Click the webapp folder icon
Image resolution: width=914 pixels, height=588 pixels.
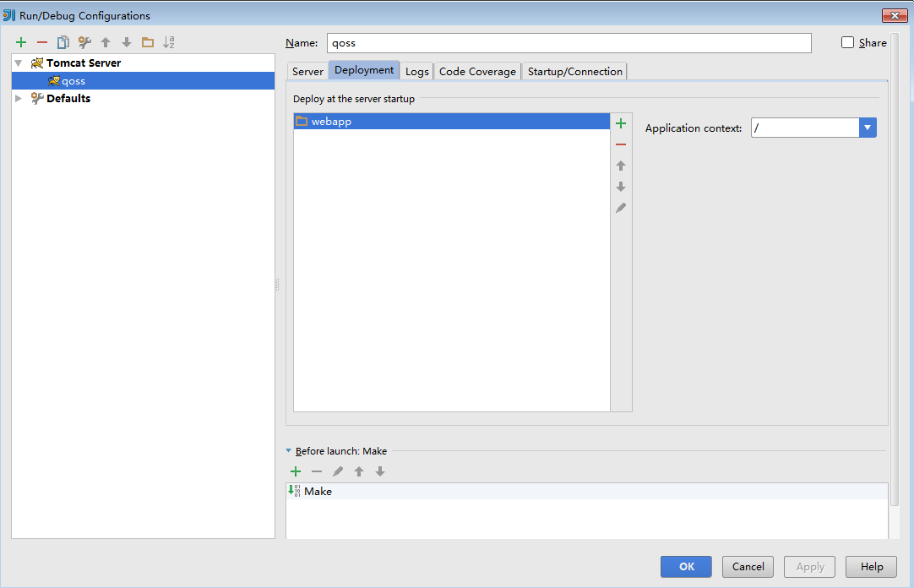point(302,121)
